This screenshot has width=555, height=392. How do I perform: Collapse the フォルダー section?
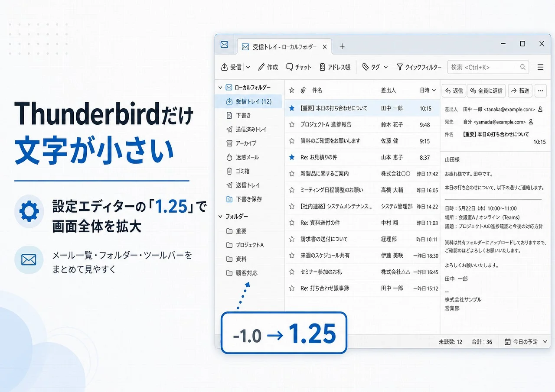tap(220, 216)
